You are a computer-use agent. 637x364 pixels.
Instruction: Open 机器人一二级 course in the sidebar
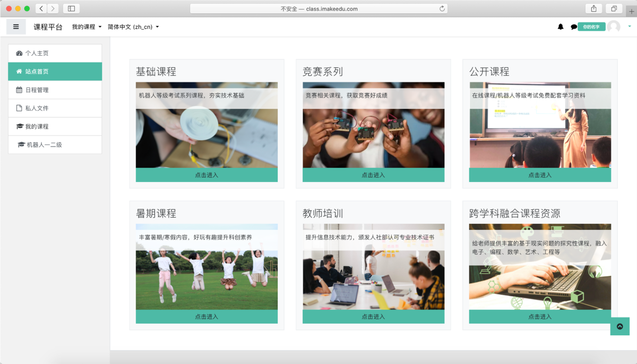click(55, 145)
